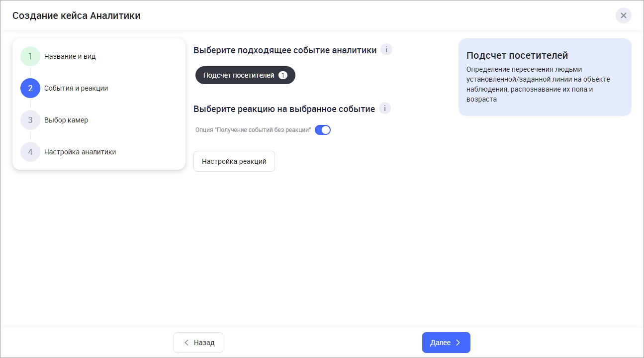Show info about choosing an event reaction
644x358 pixels.
click(x=385, y=109)
